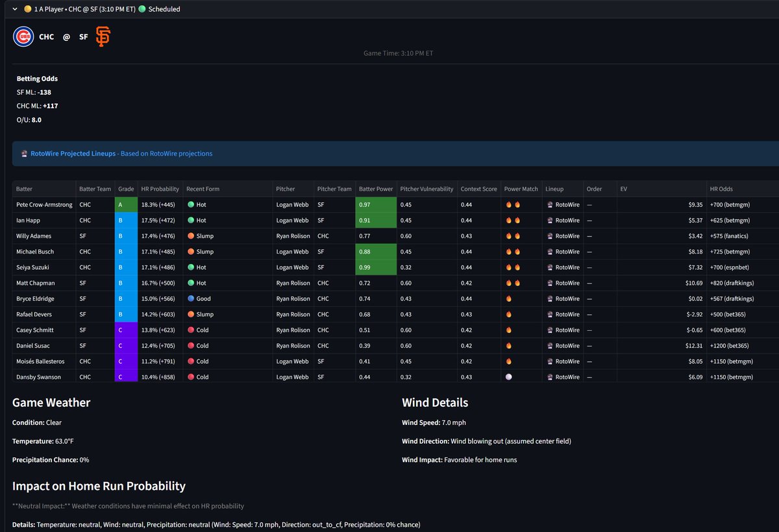Screen dimensions: 779x532
Task: Click the RotoWire icon in the lineup banner
Action: [25, 154]
